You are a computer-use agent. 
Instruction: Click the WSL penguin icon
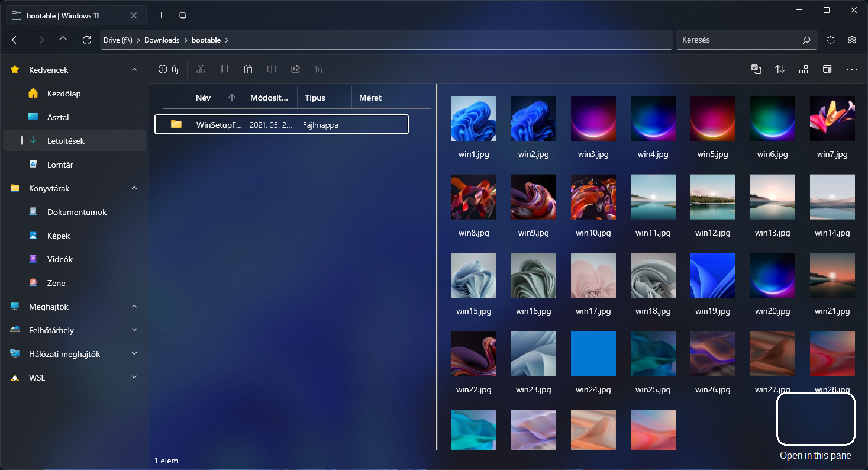(x=15, y=378)
